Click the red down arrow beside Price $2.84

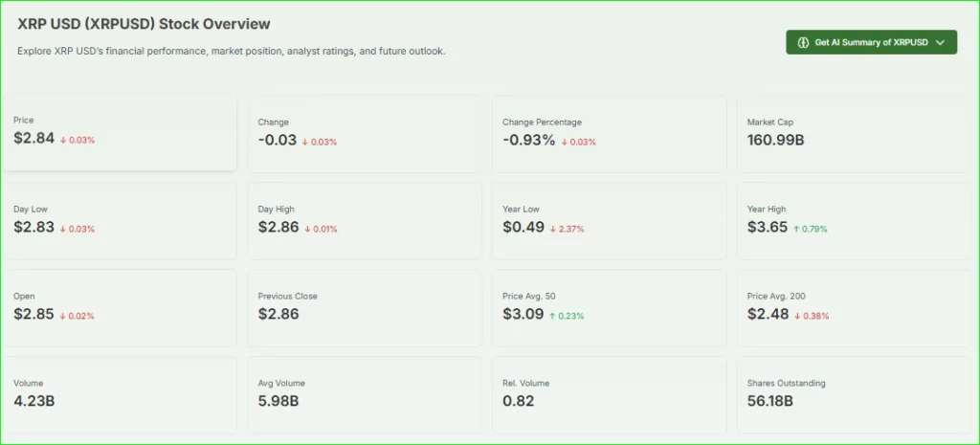(x=62, y=141)
